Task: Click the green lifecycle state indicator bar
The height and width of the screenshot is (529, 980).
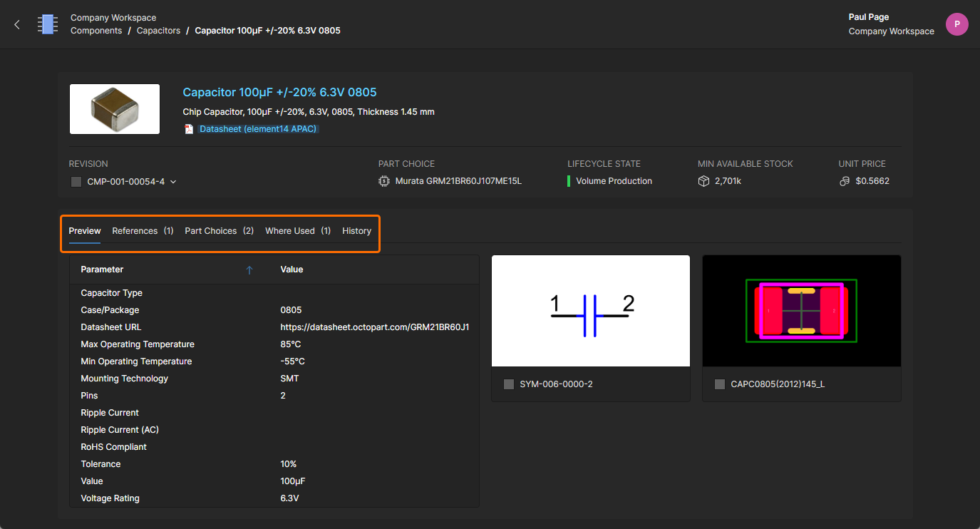Action: pos(569,181)
